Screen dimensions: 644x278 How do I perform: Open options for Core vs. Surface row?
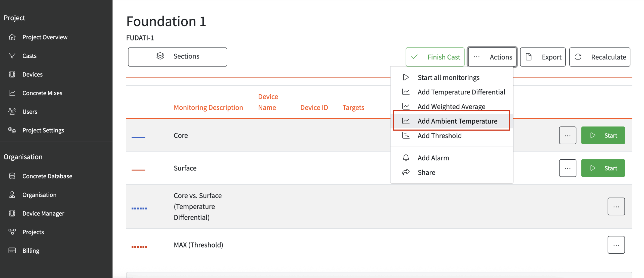[x=616, y=206]
